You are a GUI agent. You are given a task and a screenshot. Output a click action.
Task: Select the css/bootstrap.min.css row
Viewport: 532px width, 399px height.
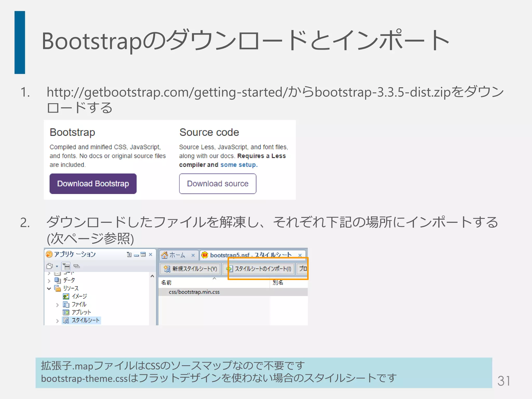tap(233, 292)
